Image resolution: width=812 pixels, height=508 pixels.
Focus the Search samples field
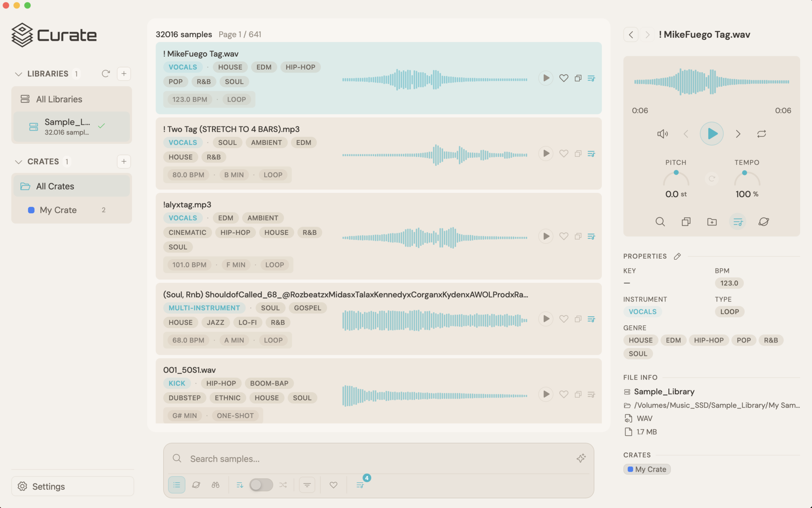click(379, 459)
